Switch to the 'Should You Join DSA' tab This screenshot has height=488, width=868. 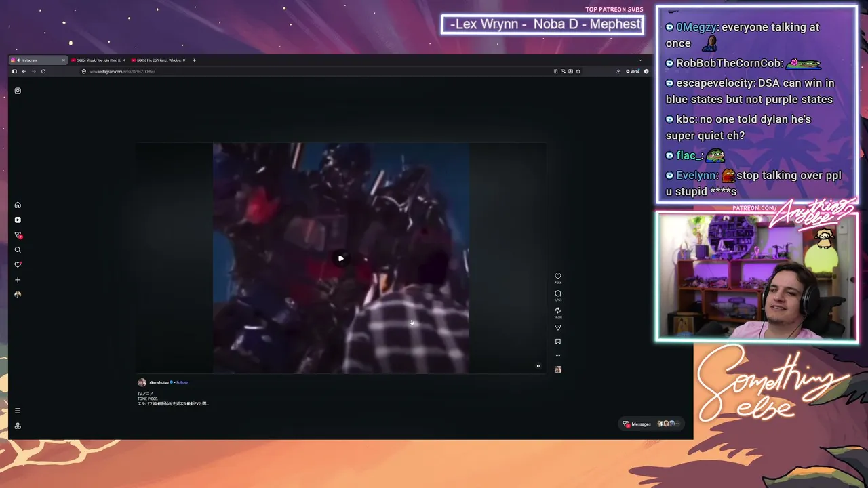97,60
